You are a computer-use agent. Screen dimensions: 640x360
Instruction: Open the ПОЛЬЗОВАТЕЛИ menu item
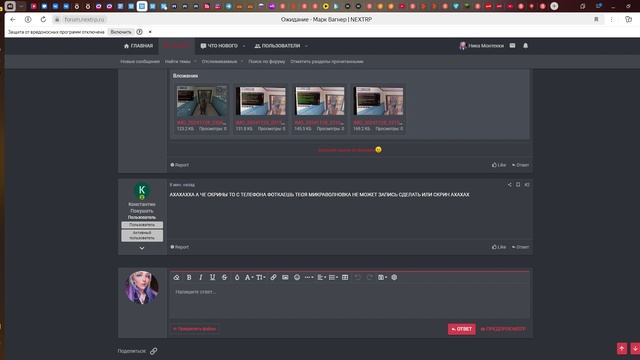coord(277,46)
